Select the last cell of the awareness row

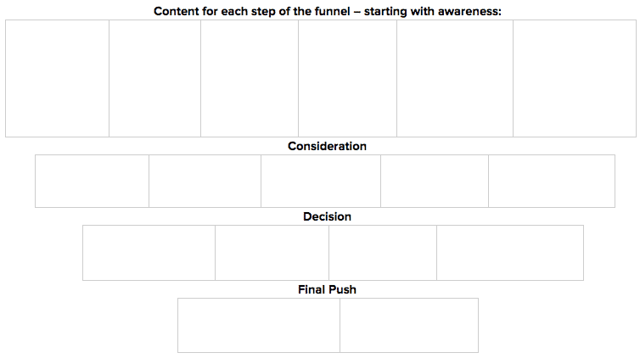point(575,78)
